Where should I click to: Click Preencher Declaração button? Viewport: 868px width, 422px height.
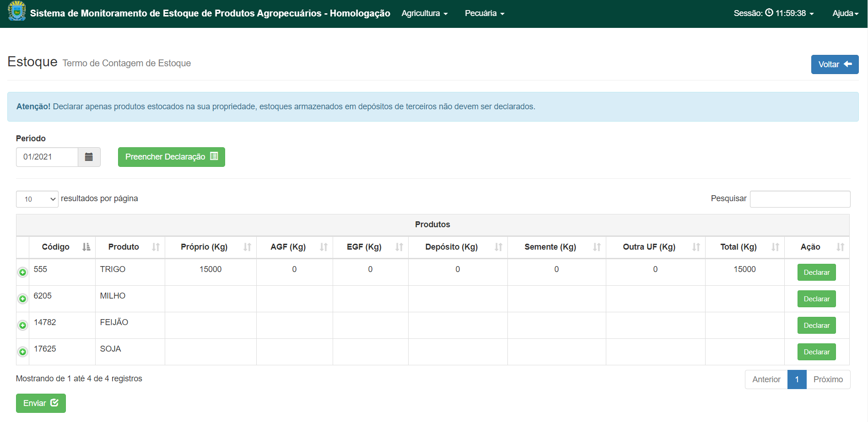172,157
